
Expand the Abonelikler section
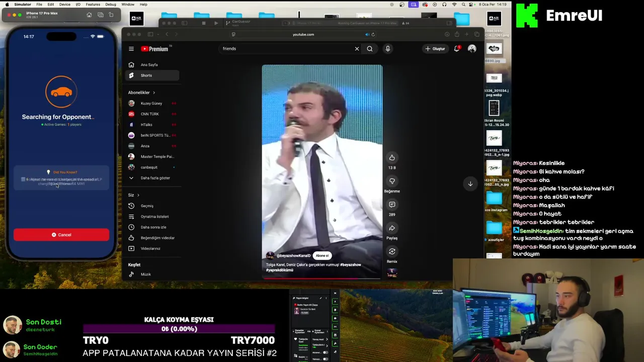click(141, 93)
